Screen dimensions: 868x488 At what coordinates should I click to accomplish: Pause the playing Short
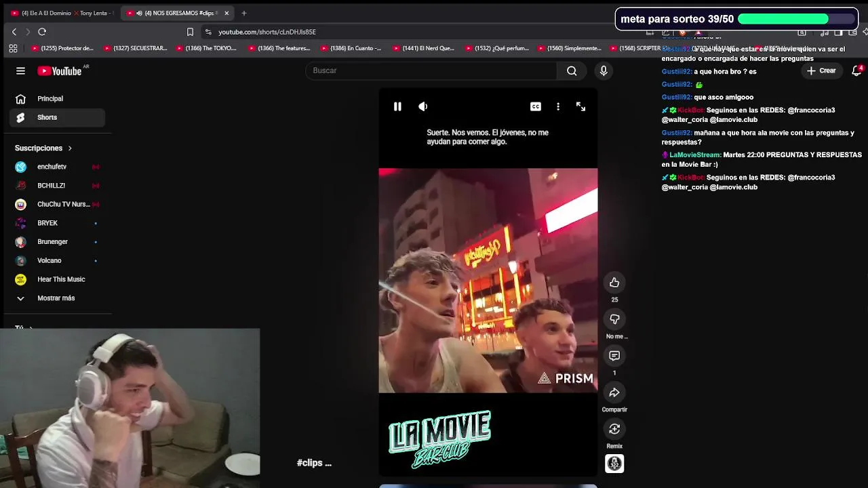[x=397, y=106]
